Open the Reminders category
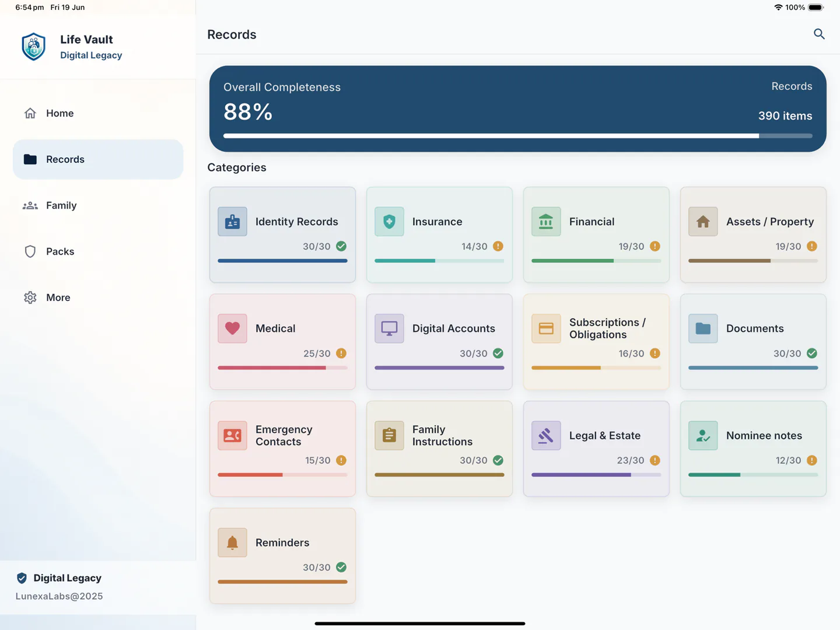 click(282, 556)
